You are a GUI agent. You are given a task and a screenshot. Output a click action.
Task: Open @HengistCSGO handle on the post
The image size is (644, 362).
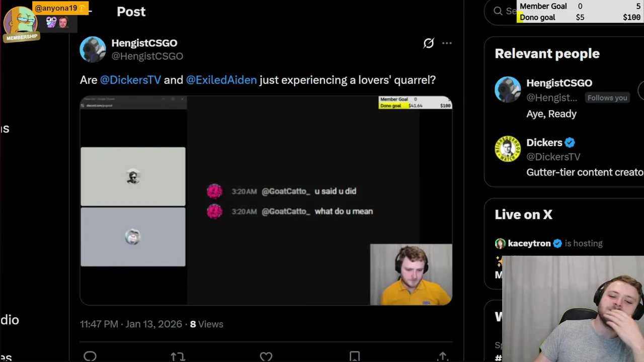[147, 56]
